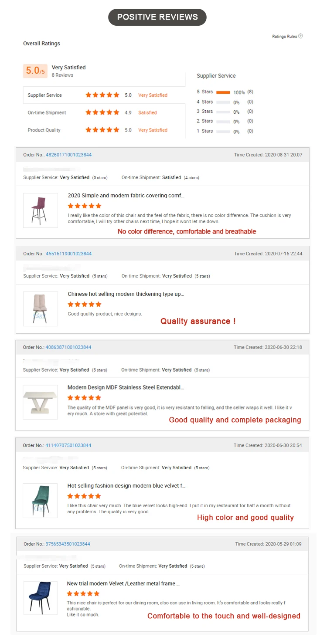Open the beige upholstered chair thumbnail
This screenshot has width=327, height=644.
pyautogui.click(x=41, y=308)
